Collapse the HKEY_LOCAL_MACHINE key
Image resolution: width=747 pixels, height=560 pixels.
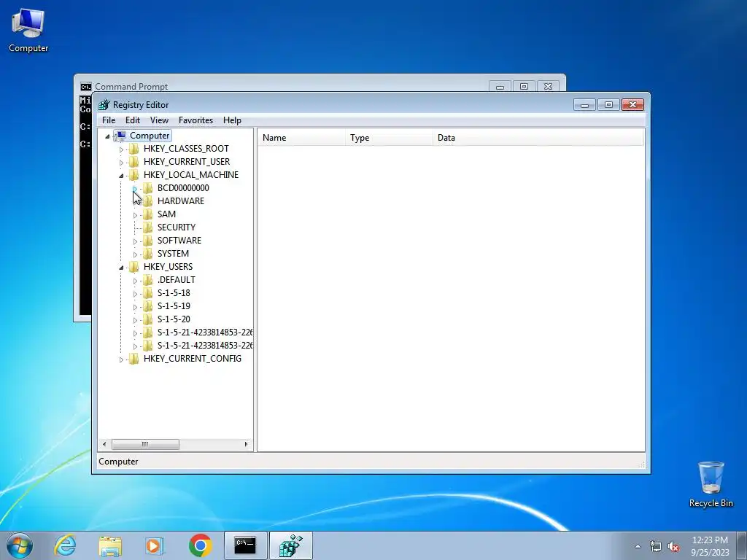(x=121, y=176)
